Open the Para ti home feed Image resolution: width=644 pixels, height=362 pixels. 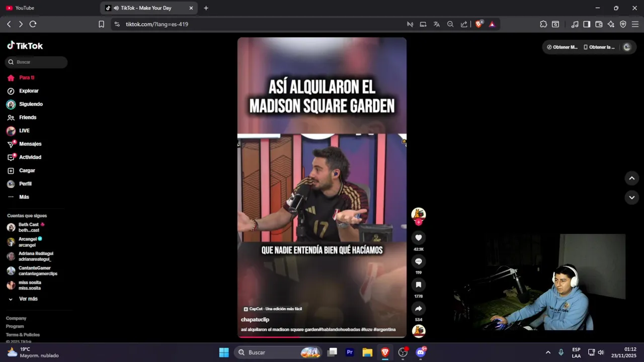(21, 78)
